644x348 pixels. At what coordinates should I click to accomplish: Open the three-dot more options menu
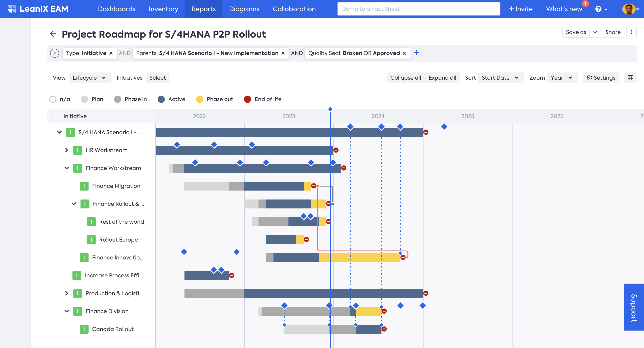[631, 32]
